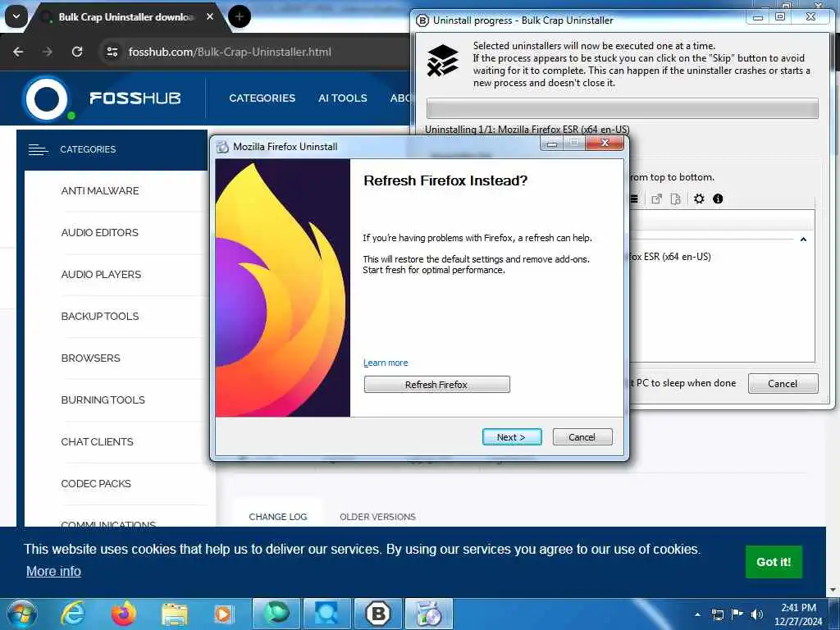Open the AUDIO PLAYERS category
Screen dimensions: 840x630
tap(101, 274)
